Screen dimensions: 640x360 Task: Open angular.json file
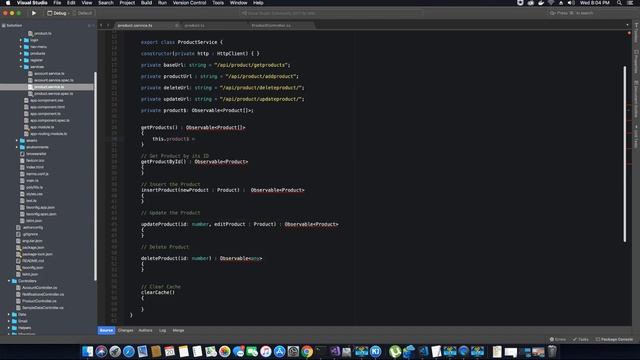click(32, 241)
